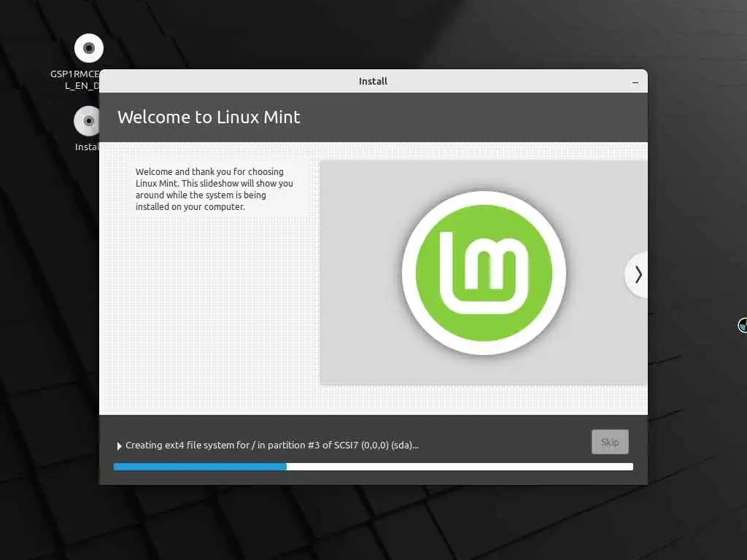The height and width of the screenshot is (560, 747).
Task: Click the 'Creating ext4 file system' status text
Action: pos(272,446)
